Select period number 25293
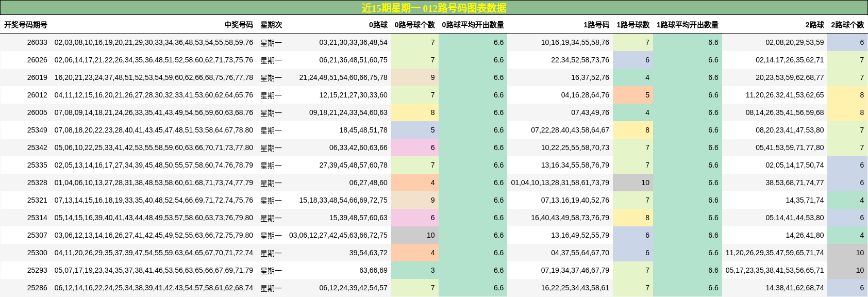This screenshot has width=868, height=297. pos(37,270)
